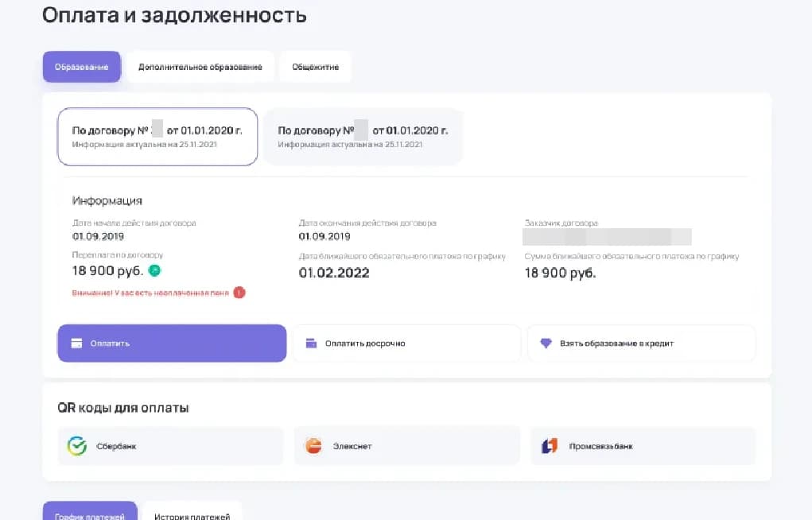The height and width of the screenshot is (520, 812).
Task: Select the Образование tab
Action: tap(81, 67)
